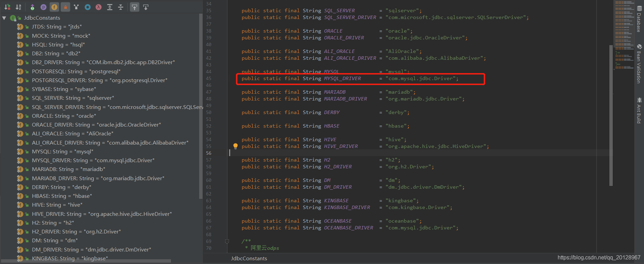Click field icon of H2 row
This screenshot has height=264, width=644.
pos(20,223)
